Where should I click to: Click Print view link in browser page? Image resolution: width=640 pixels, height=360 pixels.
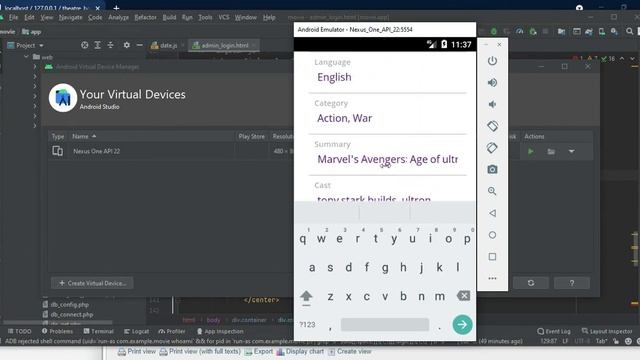(137, 351)
